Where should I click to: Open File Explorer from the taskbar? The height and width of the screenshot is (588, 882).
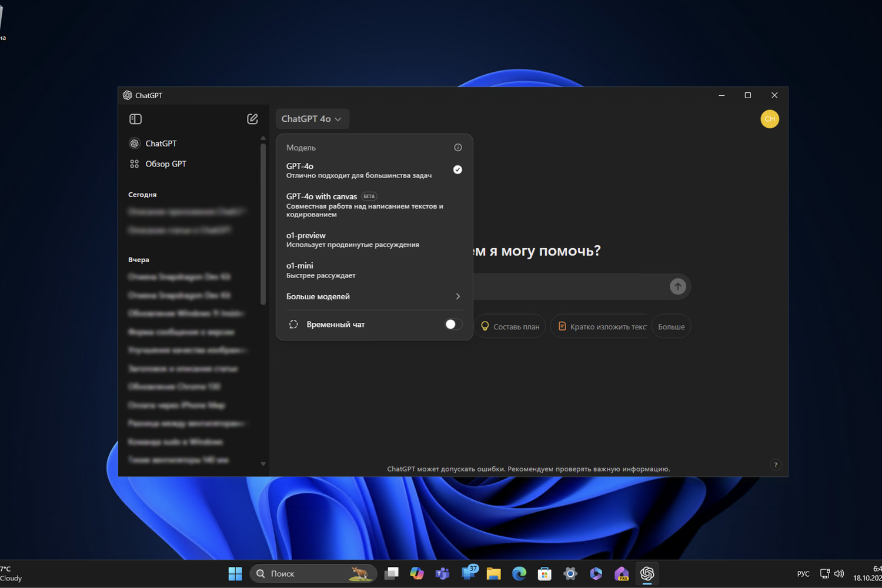click(493, 573)
